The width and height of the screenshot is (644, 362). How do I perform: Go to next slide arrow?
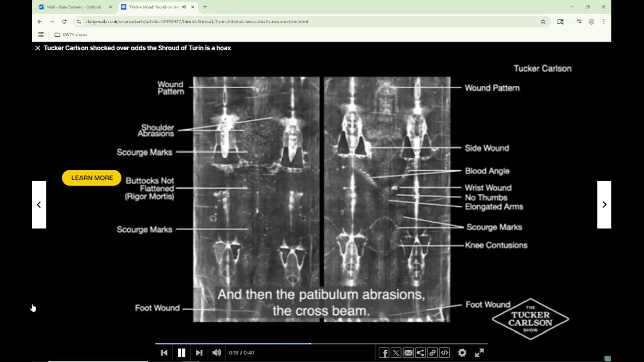tap(604, 205)
